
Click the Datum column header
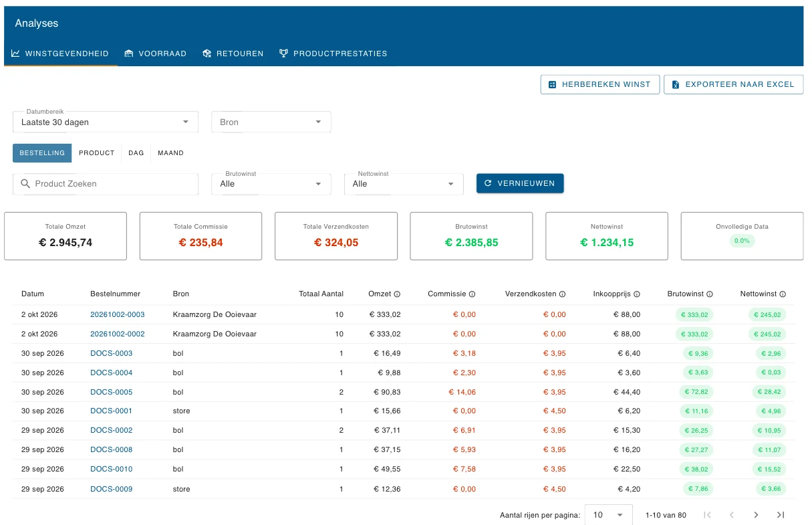pos(33,294)
